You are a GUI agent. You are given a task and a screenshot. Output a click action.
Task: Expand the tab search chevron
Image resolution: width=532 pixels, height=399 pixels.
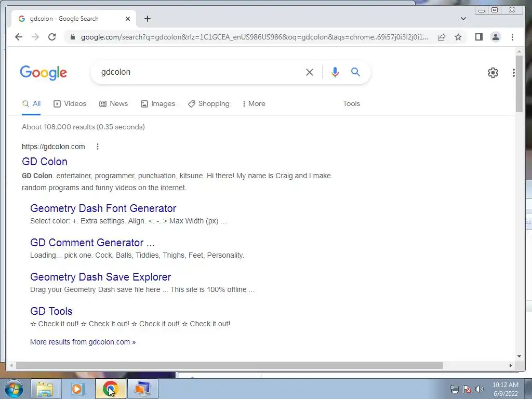tap(463, 19)
